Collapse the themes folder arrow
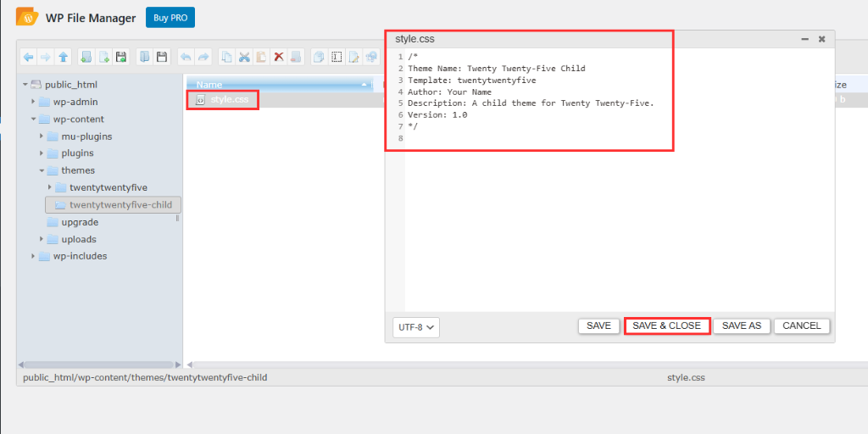The height and width of the screenshot is (434, 868). coord(42,170)
